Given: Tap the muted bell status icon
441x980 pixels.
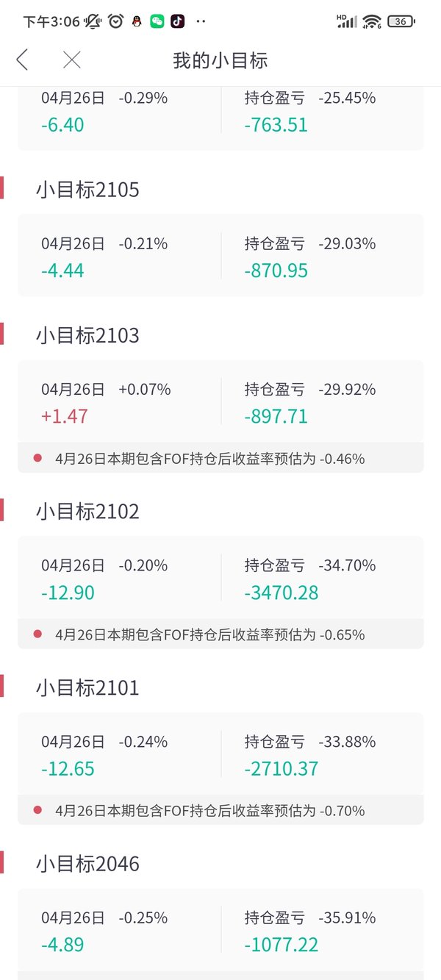Looking at the screenshot, I should click(x=93, y=21).
